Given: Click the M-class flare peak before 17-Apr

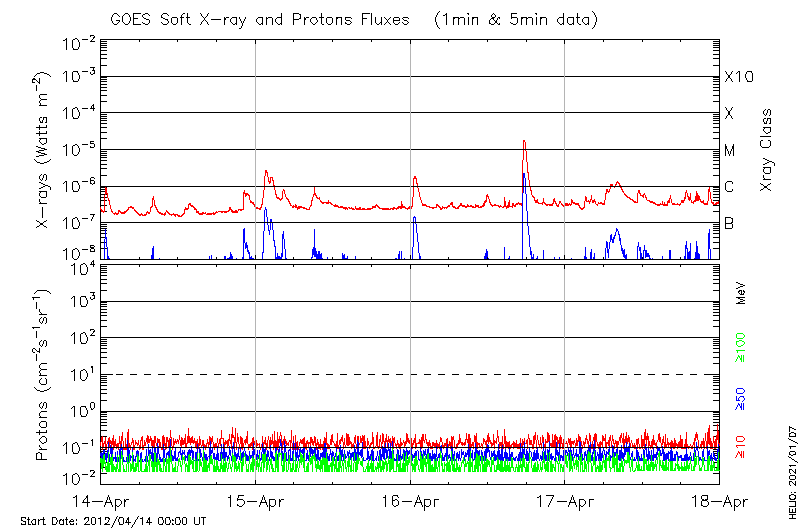Looking at the screenshot, I should (x=524, y=143).
